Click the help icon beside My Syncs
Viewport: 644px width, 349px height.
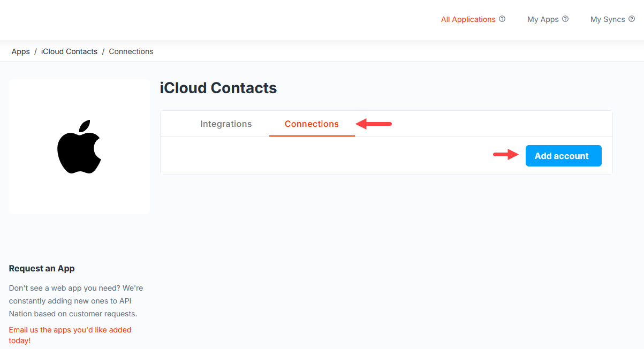tap(632, 19)
